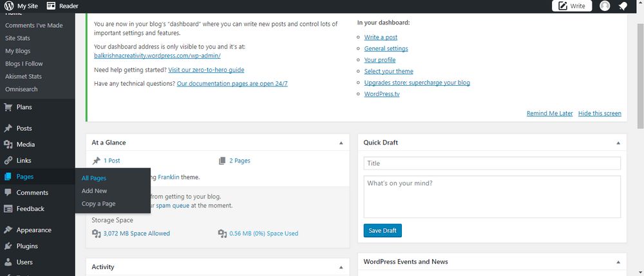Click the Save Draft button
Viewport: 644px width, 276px height.
coord(383,230)
